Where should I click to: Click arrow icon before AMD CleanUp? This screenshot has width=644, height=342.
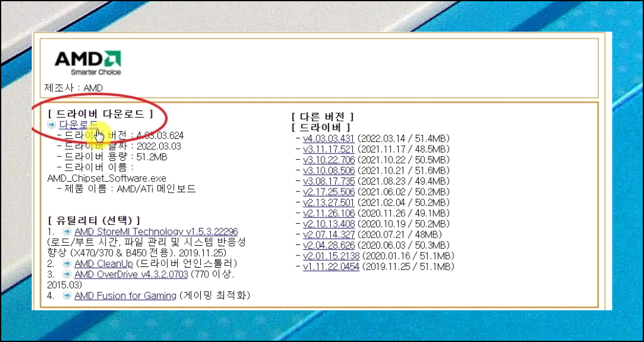(x=67, y=264)
